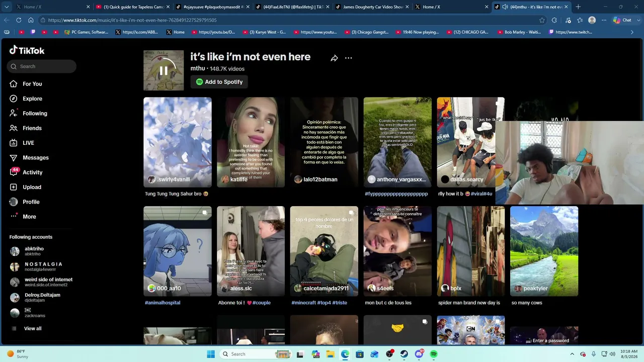Viewport: 644px width, 362px height.
Task: Share this sound using the arrow icon
Action: (334, 58)
